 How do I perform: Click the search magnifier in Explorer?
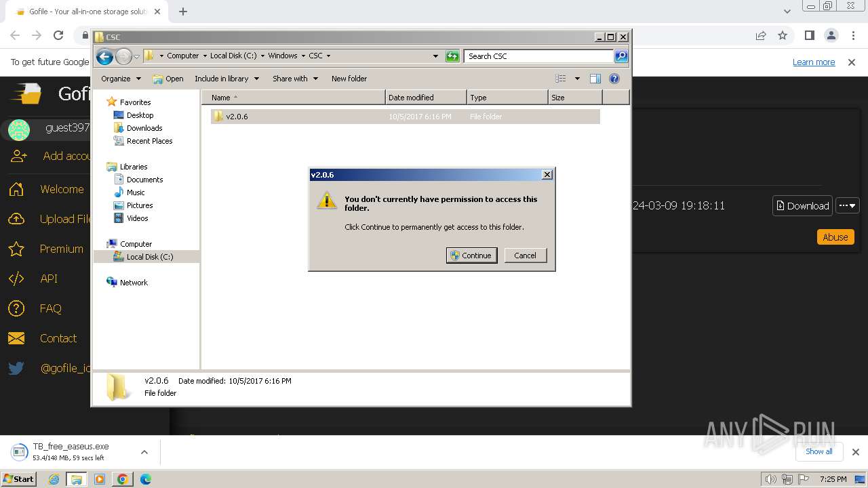coord(620,56)
